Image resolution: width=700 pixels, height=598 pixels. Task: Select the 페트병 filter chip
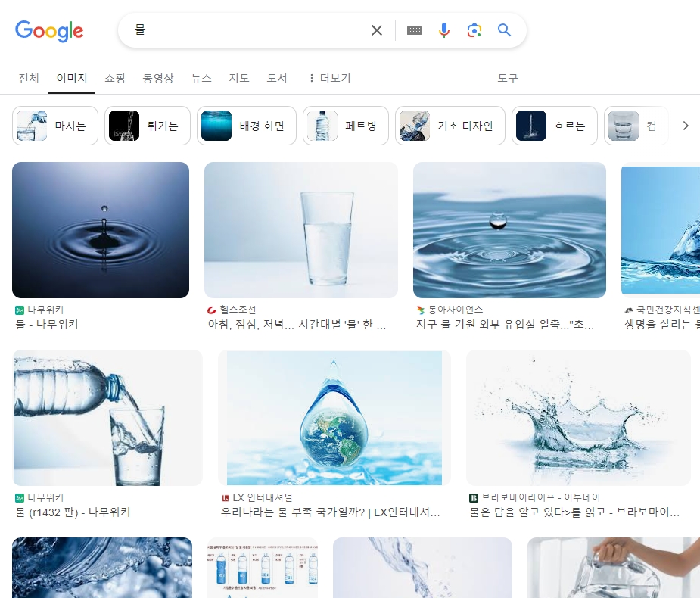click(x=346, y=126)
